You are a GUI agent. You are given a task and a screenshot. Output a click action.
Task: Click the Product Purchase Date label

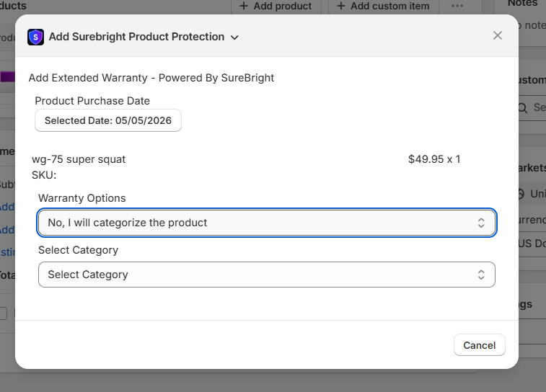click(92, 101)
